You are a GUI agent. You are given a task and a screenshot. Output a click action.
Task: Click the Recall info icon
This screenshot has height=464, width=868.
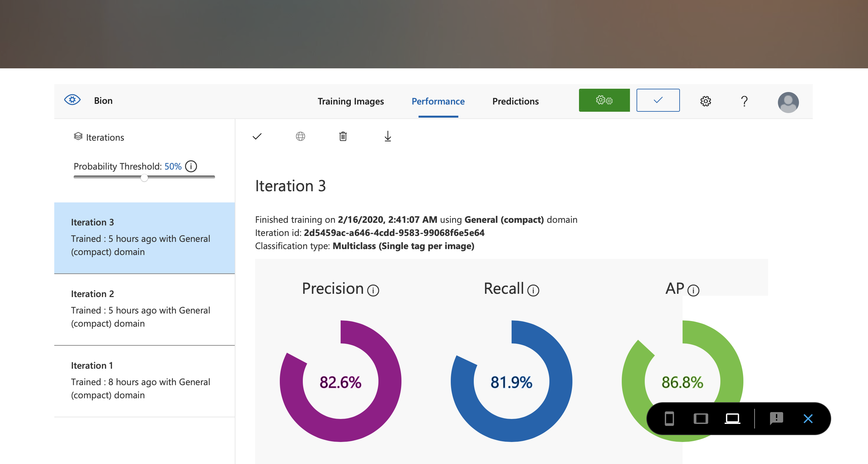pos(533,290)
